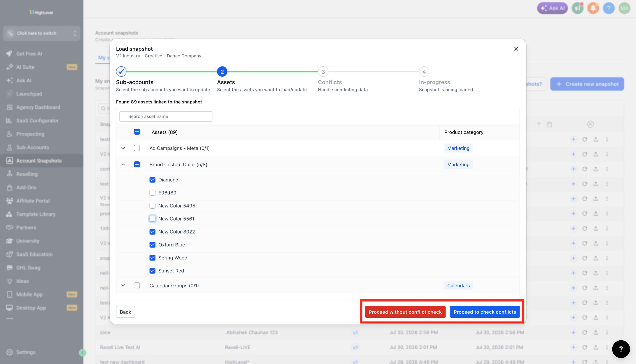
Task: Click the v1 version tag in the slice row
Action: click(355, 332)
